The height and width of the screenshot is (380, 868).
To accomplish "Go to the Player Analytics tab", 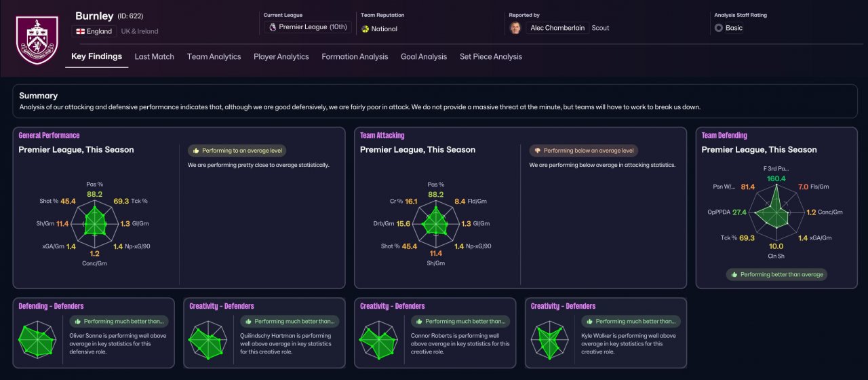I will [281, 57].
